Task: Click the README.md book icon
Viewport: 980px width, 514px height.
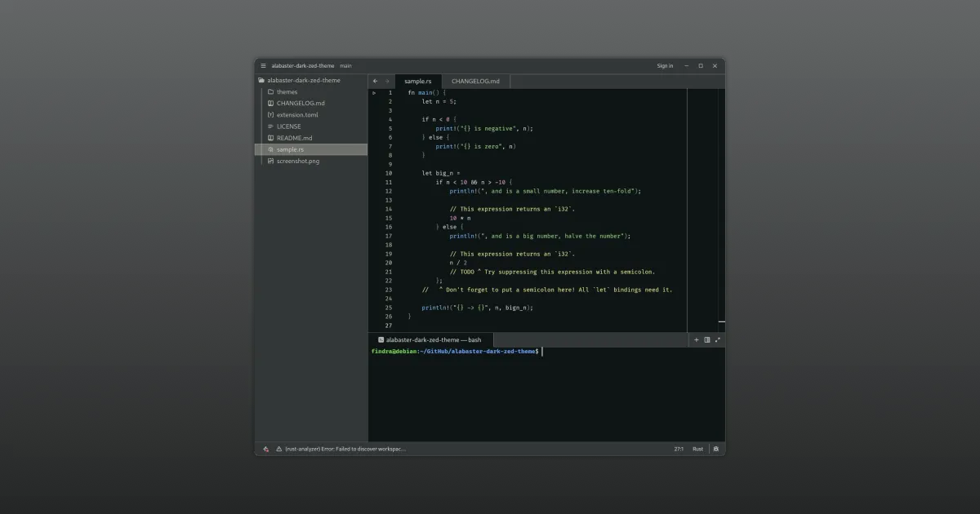Action: 270,138
